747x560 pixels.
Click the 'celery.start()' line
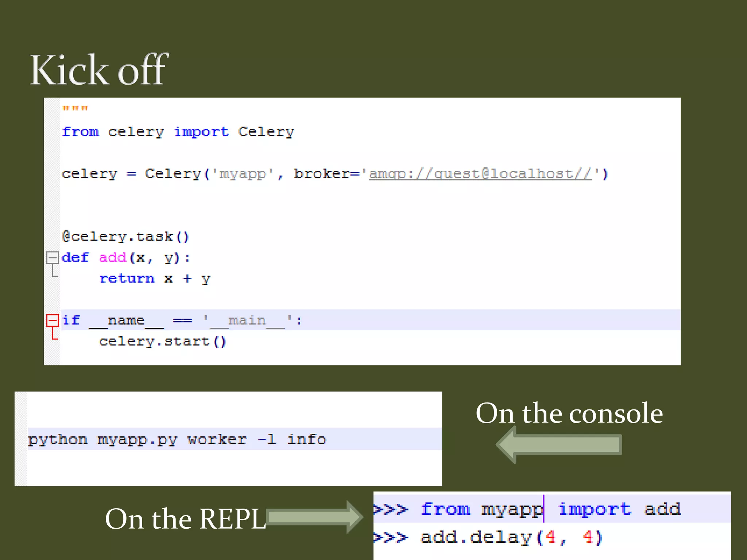(x=163, y=342)
